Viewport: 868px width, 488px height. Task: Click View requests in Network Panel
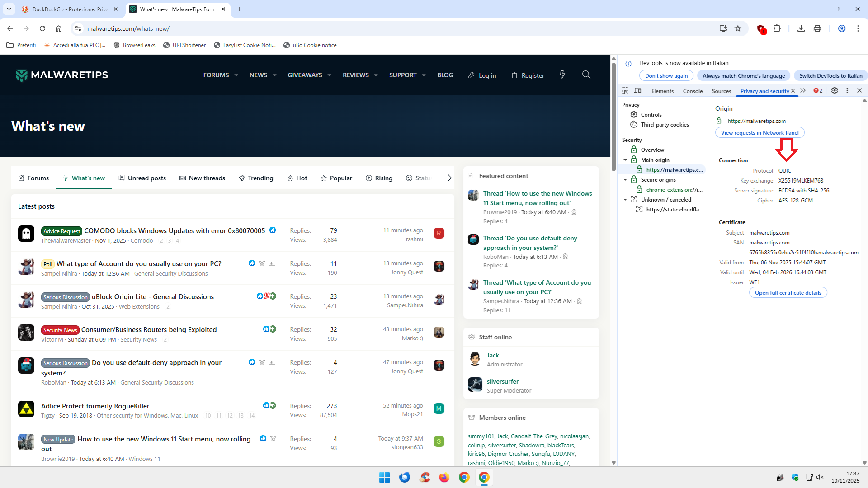(x=759, y=133)
